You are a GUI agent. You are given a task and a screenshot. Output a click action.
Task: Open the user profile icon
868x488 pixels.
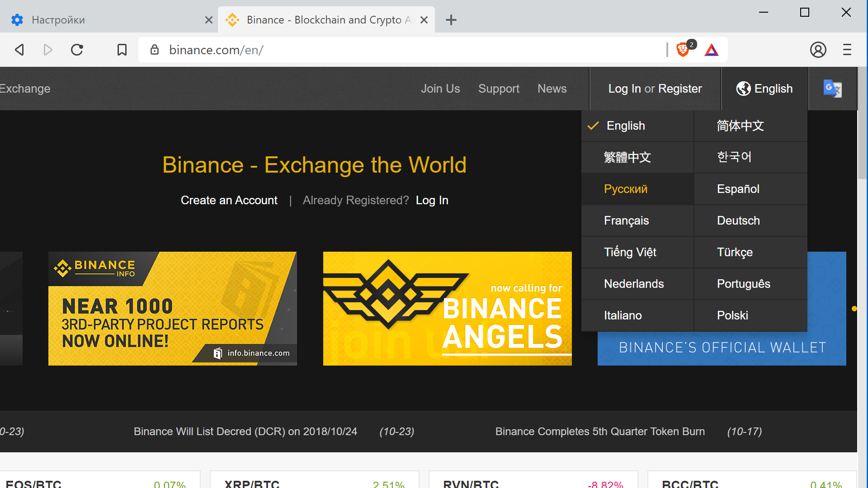(x=818, y=50)
